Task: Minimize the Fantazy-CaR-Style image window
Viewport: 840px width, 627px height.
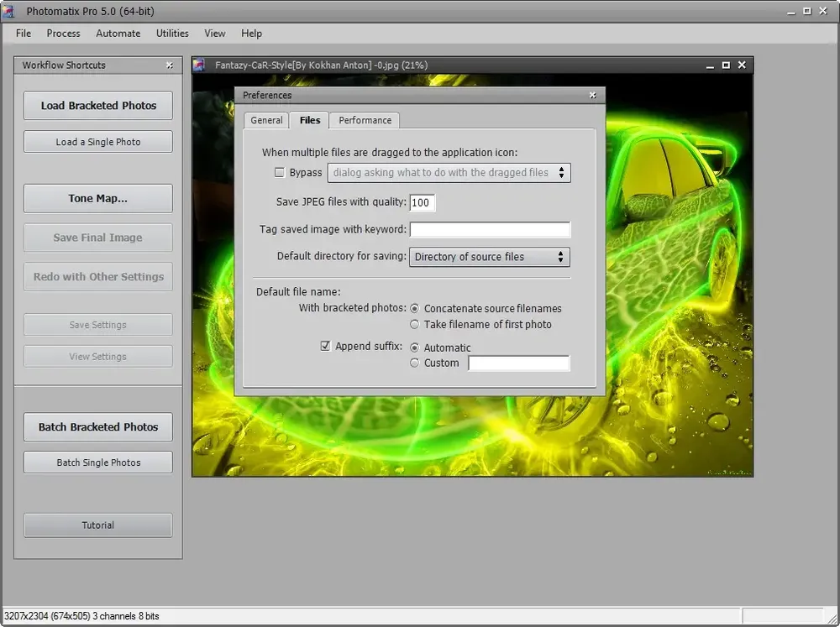Action: click(710, 65)
